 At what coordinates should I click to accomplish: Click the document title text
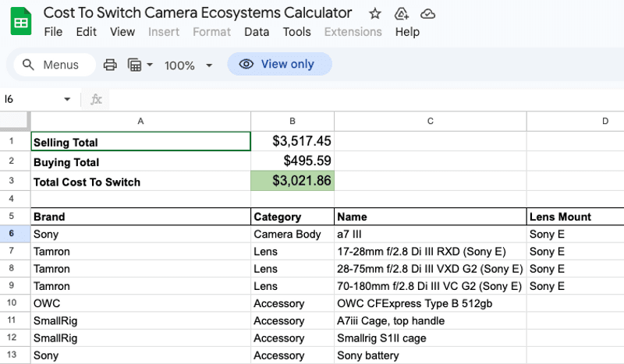(x=197, y=13)
